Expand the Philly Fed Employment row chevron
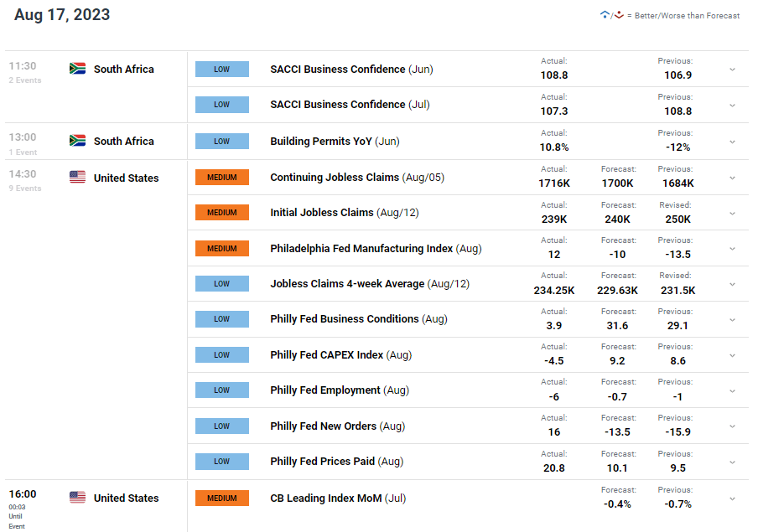Viewport: 758px width, 532px height. (x=732, y=391)
